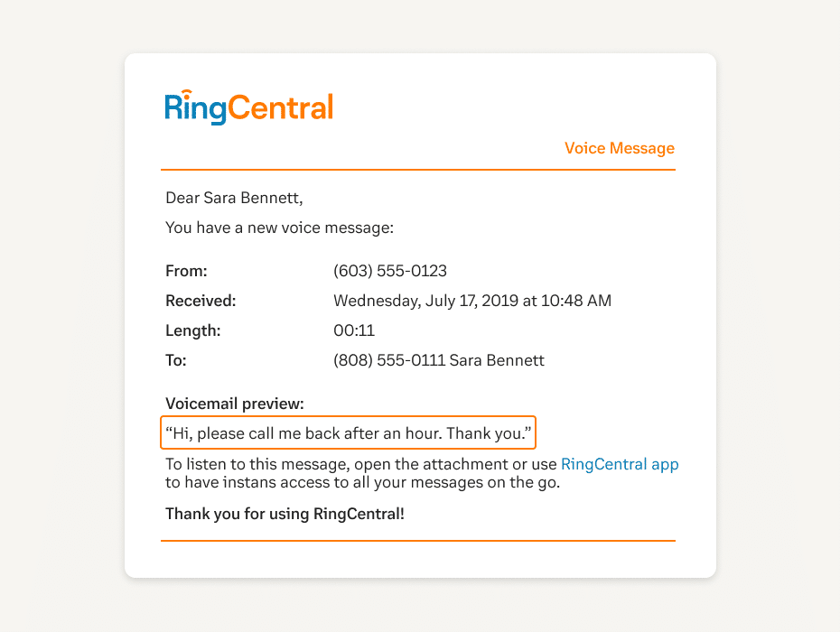Click the orange divider below Voice Message
The height and width of the screenshot is (632, 840).
coord(417,170)
